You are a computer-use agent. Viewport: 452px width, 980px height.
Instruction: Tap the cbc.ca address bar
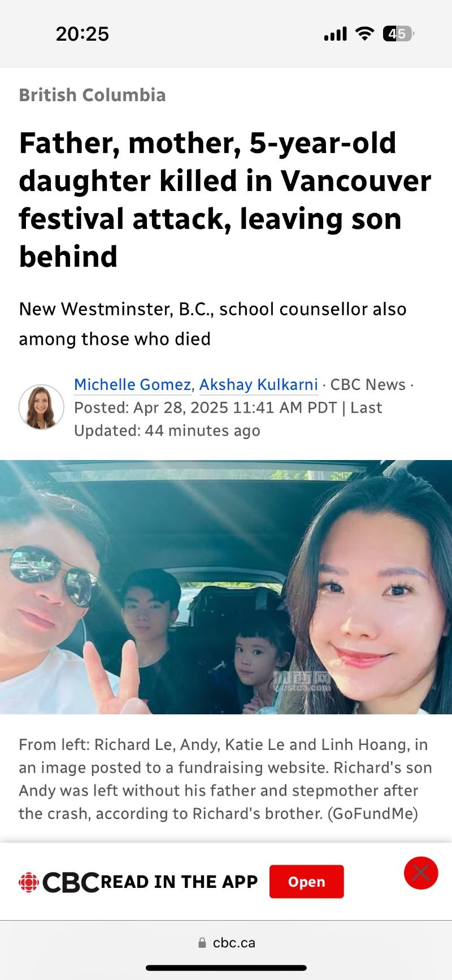226,943
